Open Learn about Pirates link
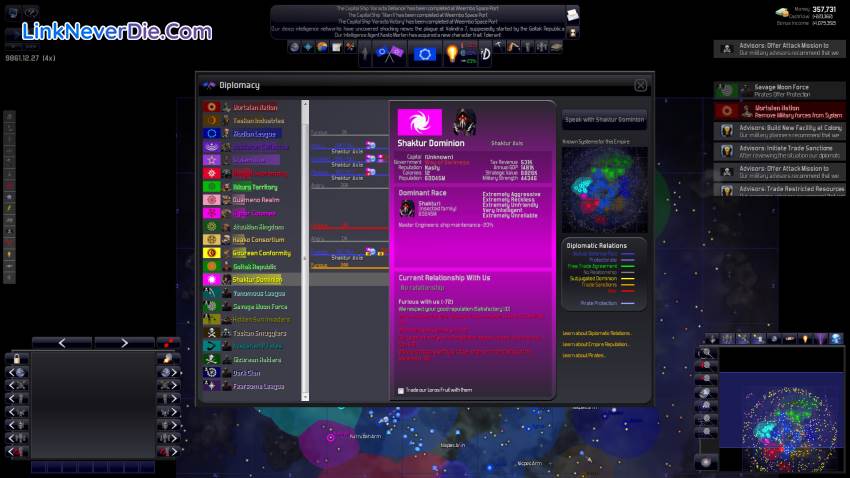This screenshot has height=478, width=850. (x=584, y=356)
